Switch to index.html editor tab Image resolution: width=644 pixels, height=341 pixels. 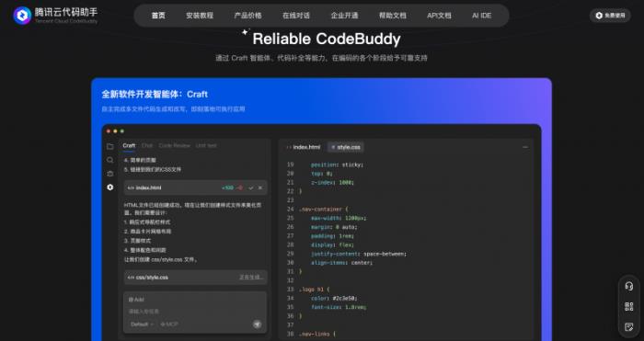click(x=303, y=147)
